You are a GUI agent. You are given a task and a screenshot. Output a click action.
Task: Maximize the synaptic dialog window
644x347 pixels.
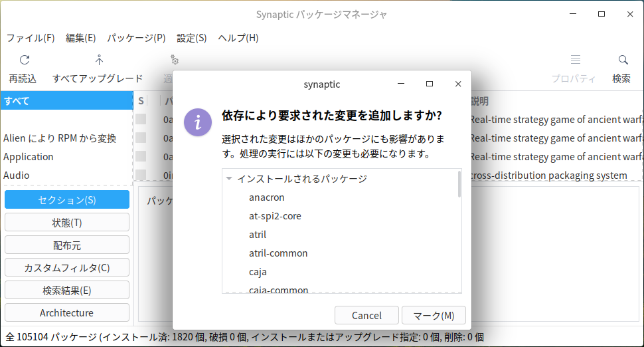[430, 84]
